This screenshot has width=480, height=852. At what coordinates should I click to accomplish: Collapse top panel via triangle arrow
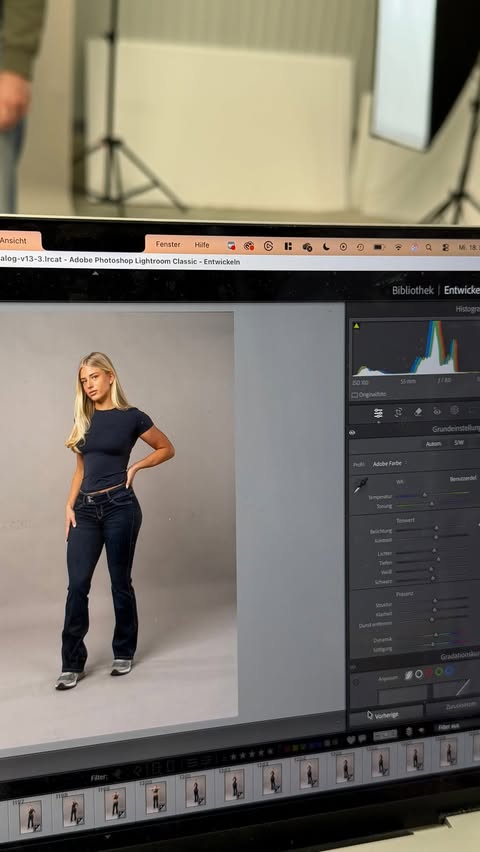coord(96,273)
